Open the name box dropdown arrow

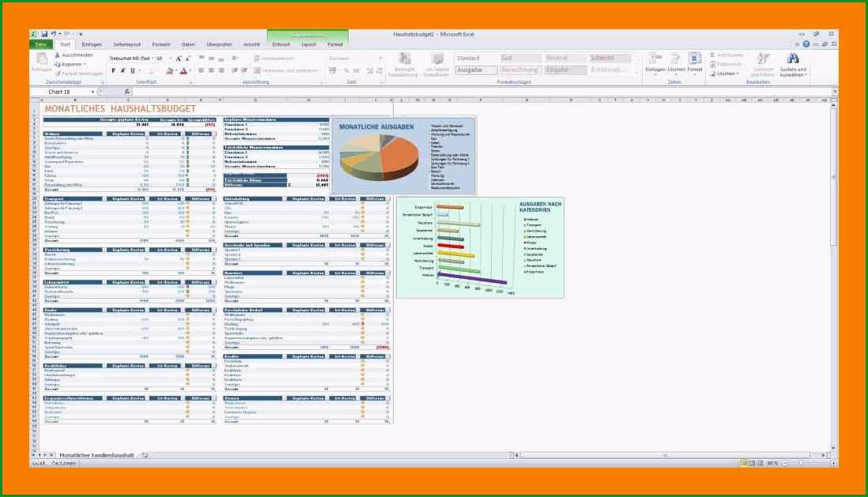pyautogui.click(x=92, y=92)
